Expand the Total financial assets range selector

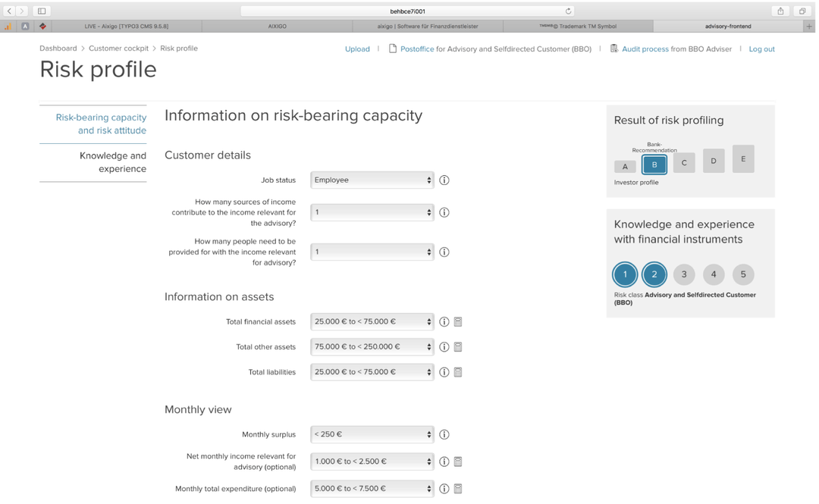click(x=372, y=321)
